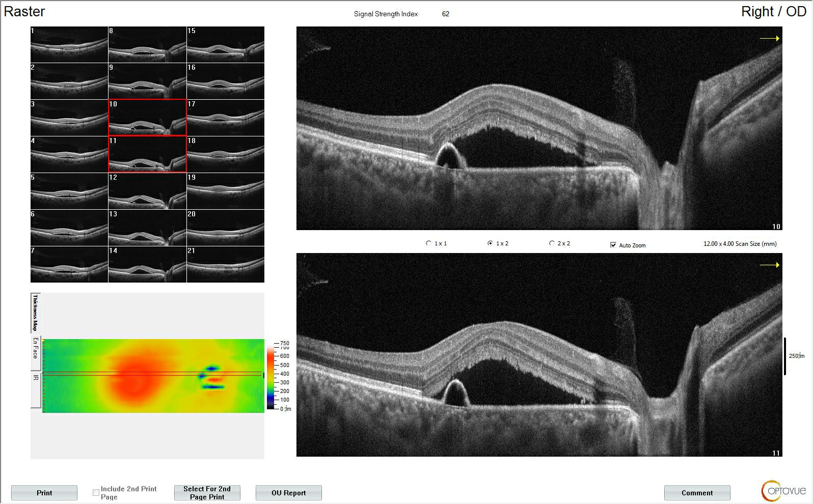Open the OU Report

288,492
